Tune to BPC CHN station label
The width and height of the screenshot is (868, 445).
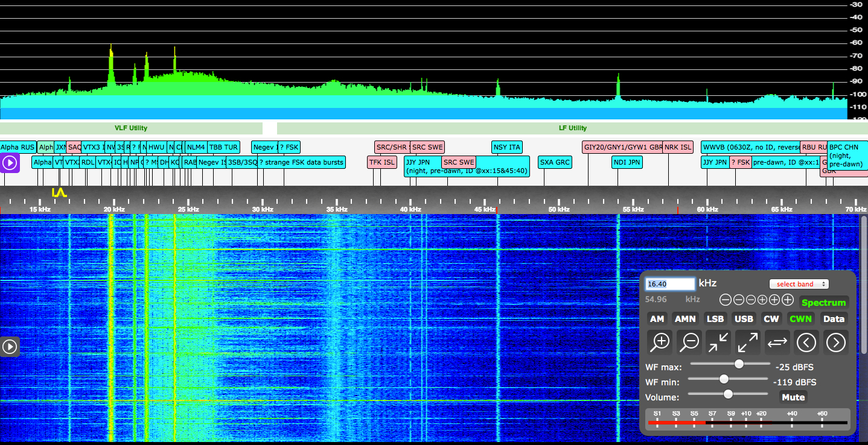[x=847, y=155]
